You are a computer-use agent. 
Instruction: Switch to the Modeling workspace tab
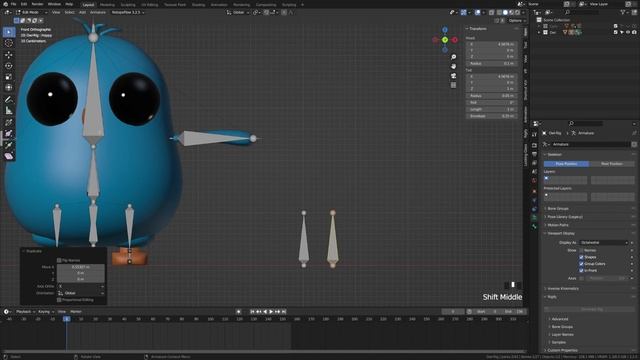[107, 4]
